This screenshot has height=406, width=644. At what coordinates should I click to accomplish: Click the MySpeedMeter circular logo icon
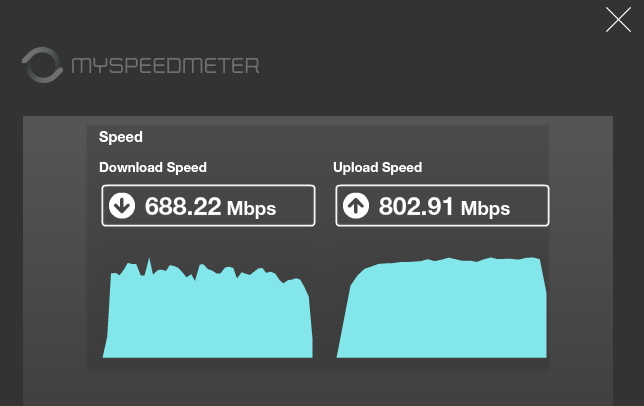click(42, 65)
